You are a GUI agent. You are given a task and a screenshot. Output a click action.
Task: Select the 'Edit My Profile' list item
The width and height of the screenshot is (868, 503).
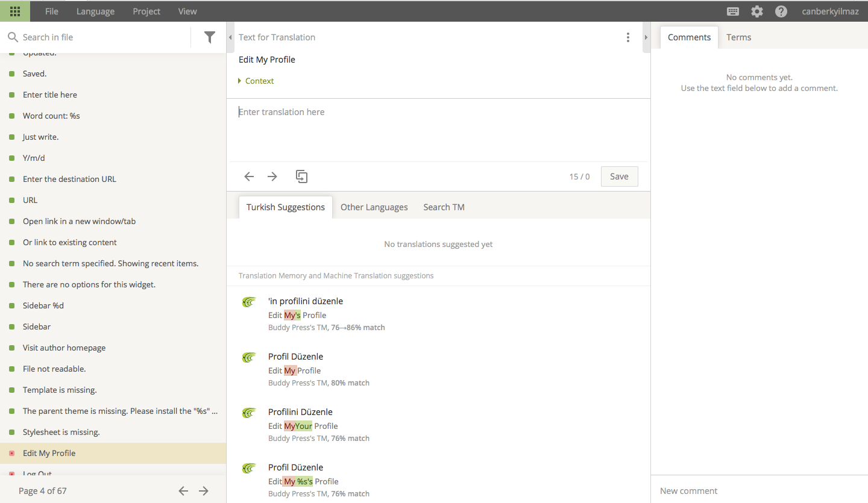(x=113, y=453)
